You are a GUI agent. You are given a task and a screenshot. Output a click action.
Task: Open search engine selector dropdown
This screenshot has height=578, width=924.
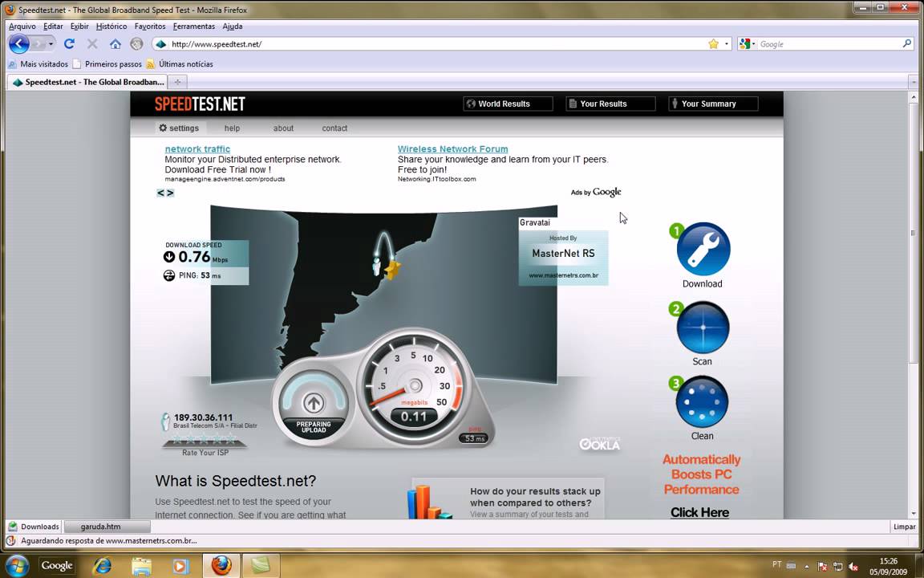(748, 43)
